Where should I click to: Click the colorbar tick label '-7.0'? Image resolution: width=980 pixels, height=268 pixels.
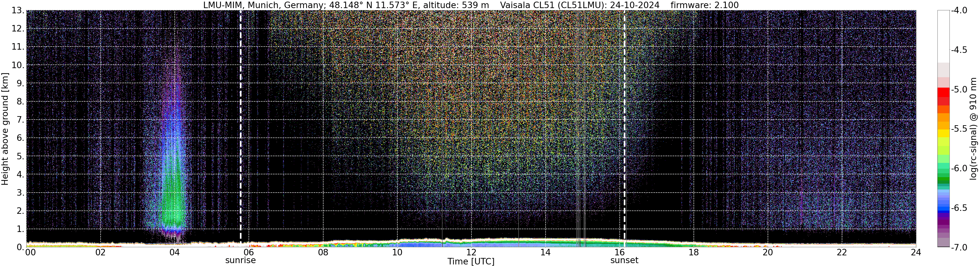coord(959,247)
